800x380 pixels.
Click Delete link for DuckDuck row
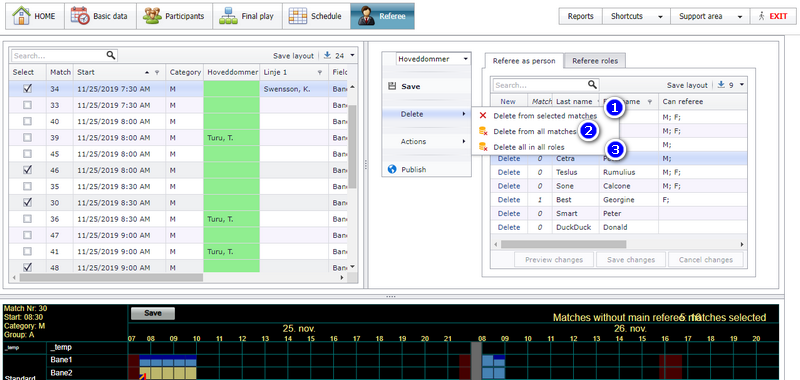pyautogui.click(x=509, y=227)
